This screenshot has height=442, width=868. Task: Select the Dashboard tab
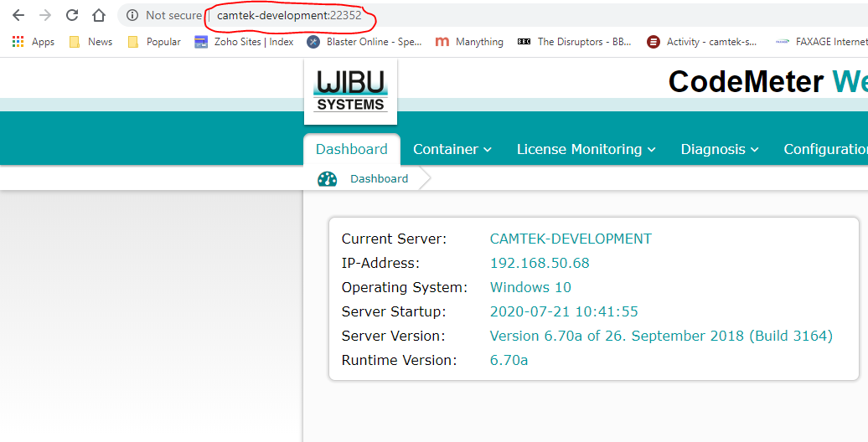point(352,149)
